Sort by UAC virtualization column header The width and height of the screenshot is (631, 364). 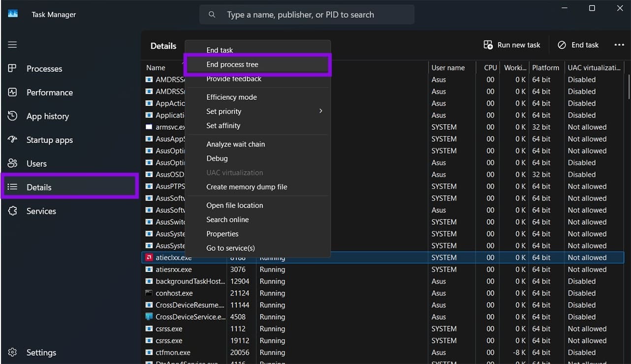tap(594, 67)
